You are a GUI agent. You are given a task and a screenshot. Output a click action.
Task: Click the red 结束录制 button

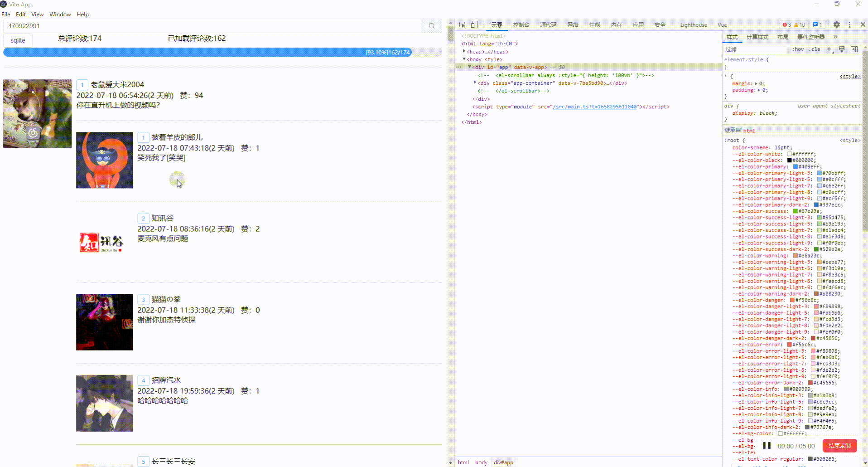(839, 446)
